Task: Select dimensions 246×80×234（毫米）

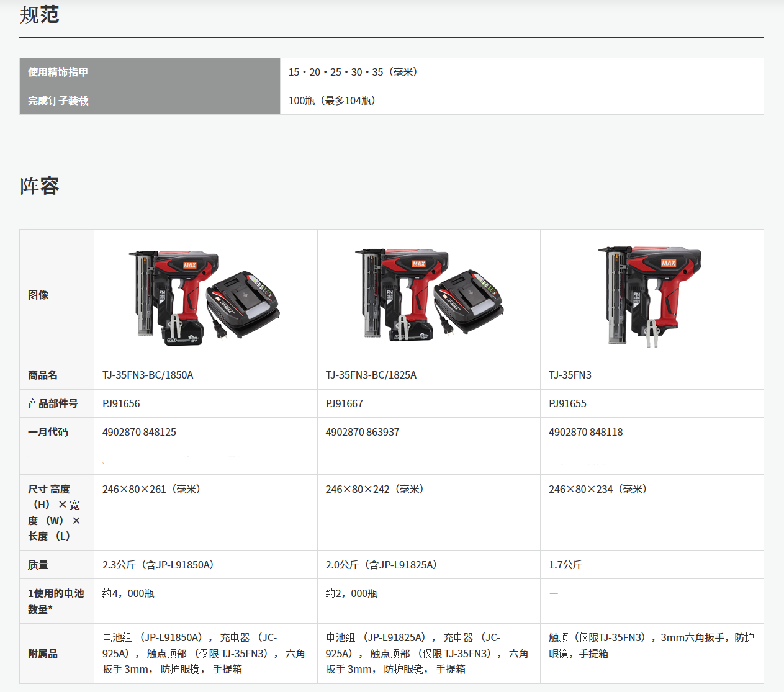Action: coord(600,489)
